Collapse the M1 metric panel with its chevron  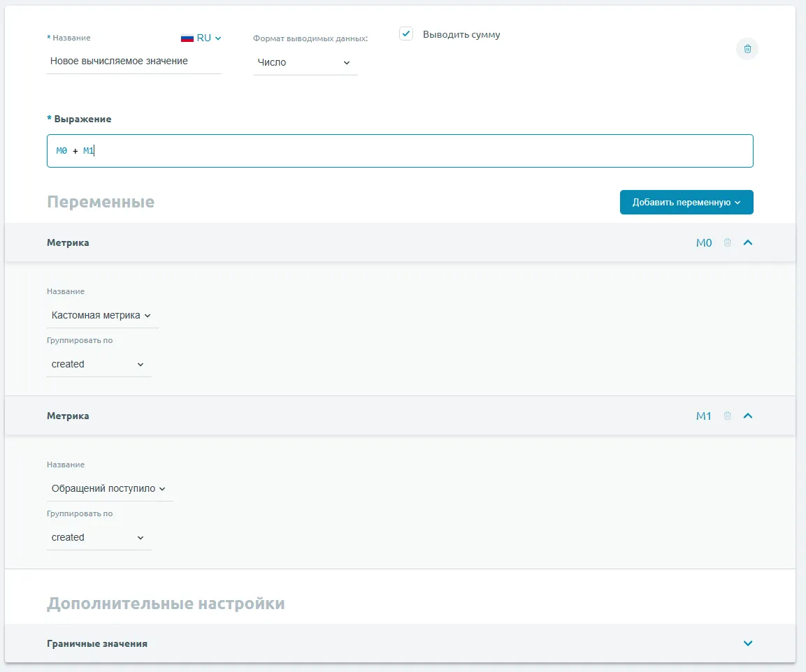[x=748, y=416]
